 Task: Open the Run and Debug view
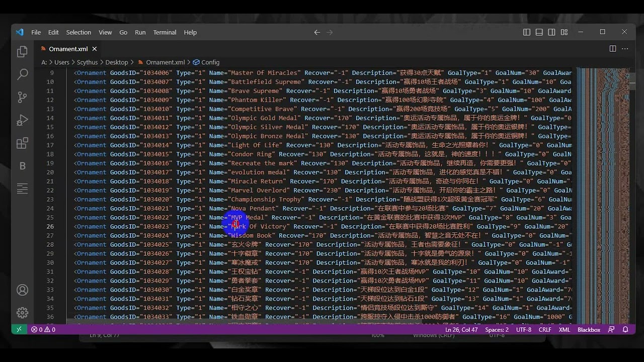click(x=22, y=121)
